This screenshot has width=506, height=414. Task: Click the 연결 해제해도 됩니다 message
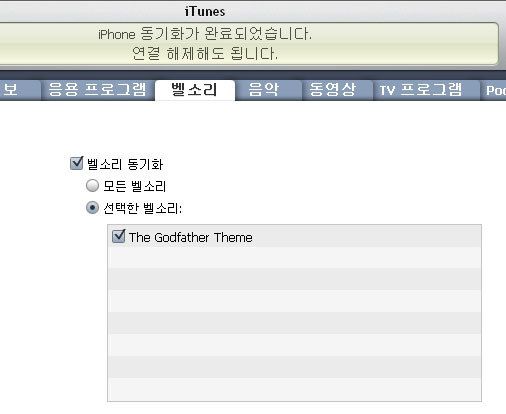click(x=205, y=54)
